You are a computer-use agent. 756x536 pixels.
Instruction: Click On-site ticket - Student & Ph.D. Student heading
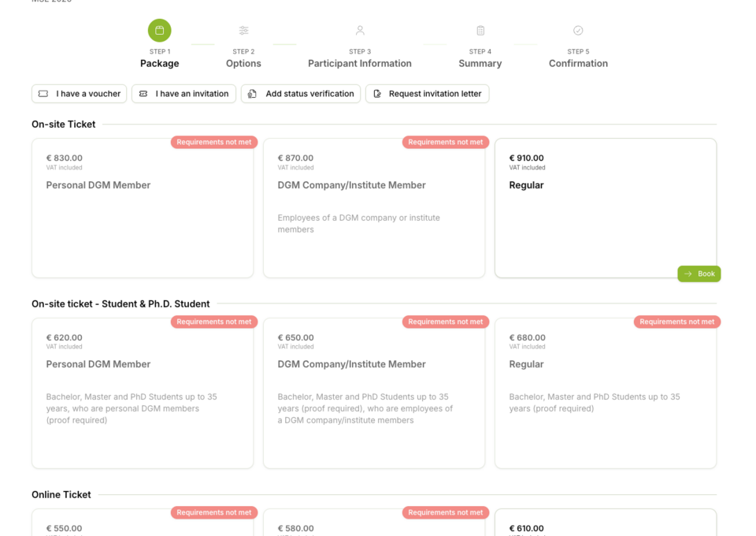[x=120, y=304]
